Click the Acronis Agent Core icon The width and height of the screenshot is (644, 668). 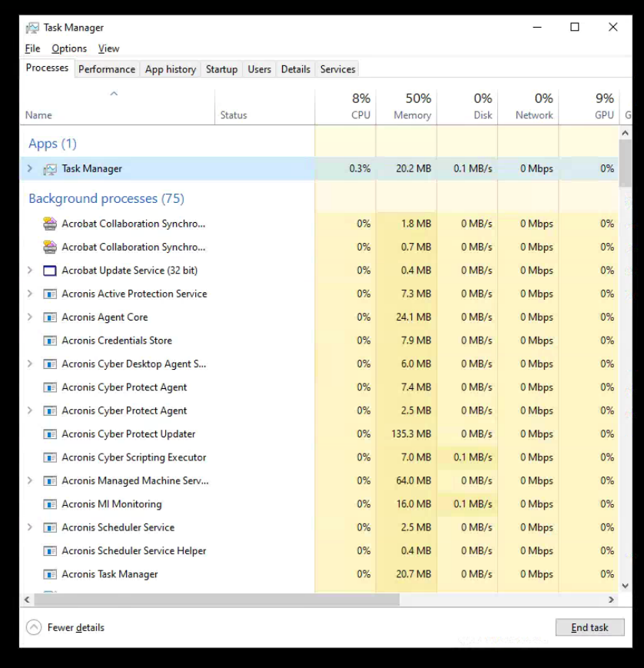(x=50, y=317)
